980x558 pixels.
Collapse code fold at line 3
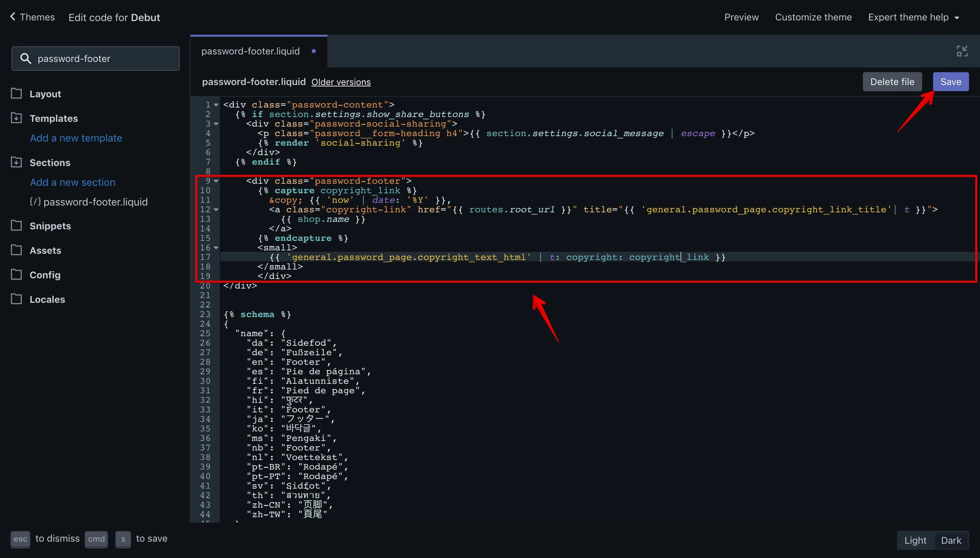[x=216, y=124]
